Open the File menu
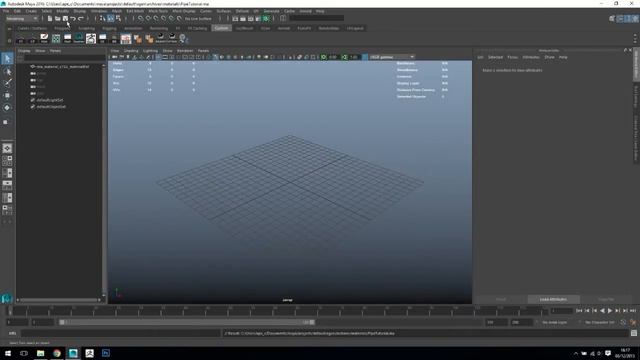Screen dimensions: 640x360 point(6,11)
